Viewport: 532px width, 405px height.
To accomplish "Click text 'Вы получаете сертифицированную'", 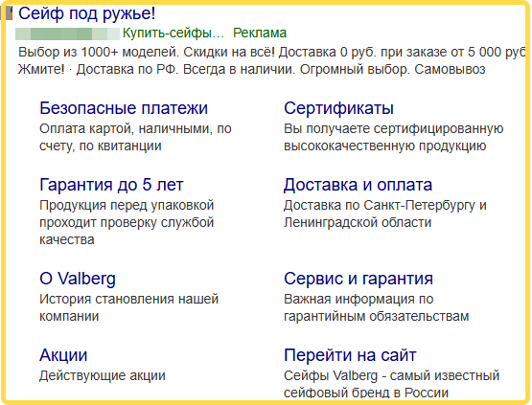I will 394,129.
